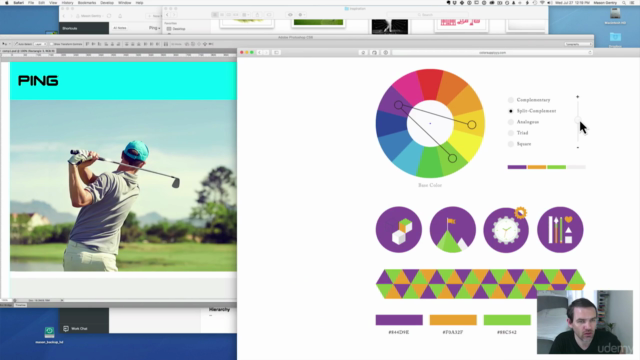Open the File menu
This screenshot has height=360, width=640.
[31, 3]
